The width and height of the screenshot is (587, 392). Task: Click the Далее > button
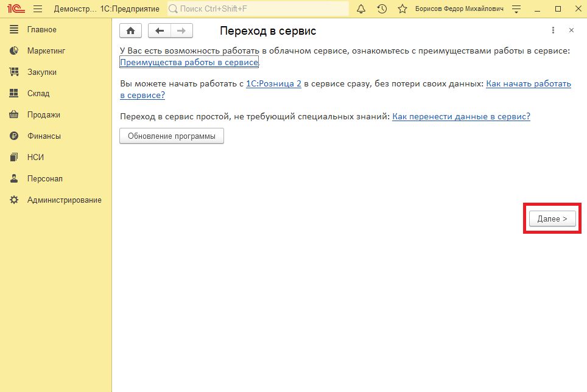tap(552, 219)
